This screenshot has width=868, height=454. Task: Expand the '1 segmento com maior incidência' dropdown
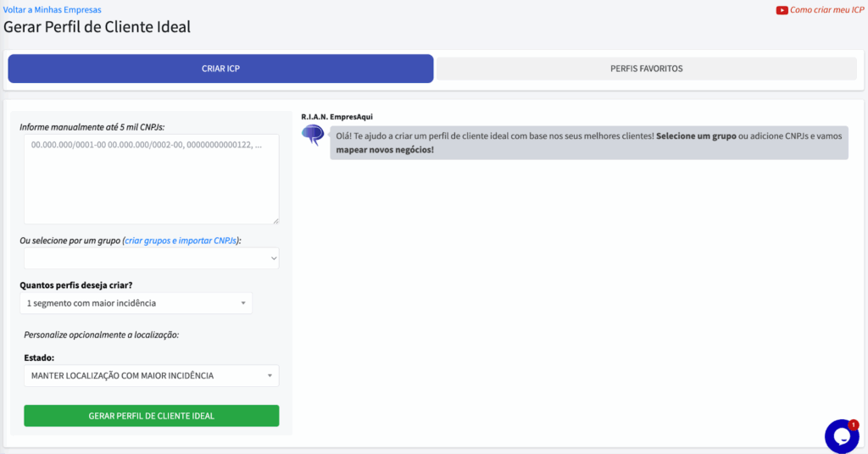(136, 303)
